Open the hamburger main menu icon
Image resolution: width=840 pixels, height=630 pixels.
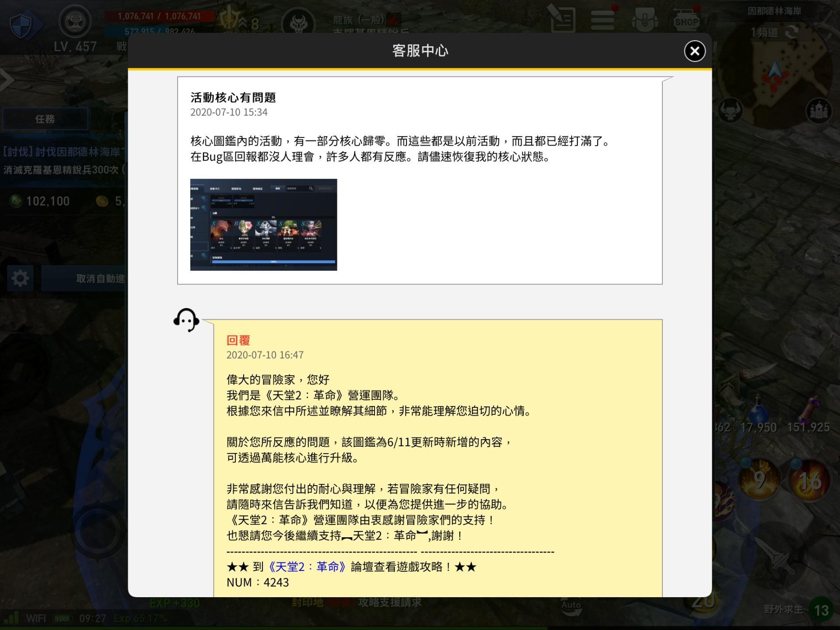pyautogui.click(x=602, y=19)
